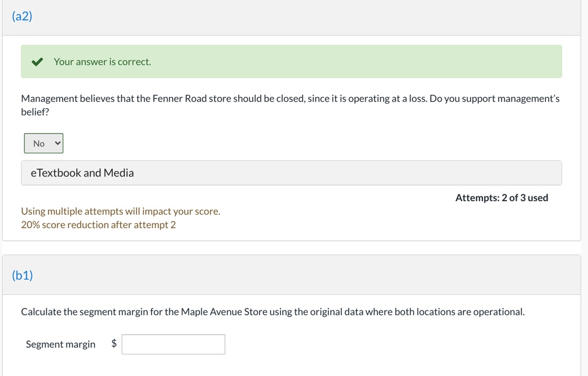Click the Attempts: 2 of 3 used text
Viewport: 588px width, 376px height.
pos(501,198)
